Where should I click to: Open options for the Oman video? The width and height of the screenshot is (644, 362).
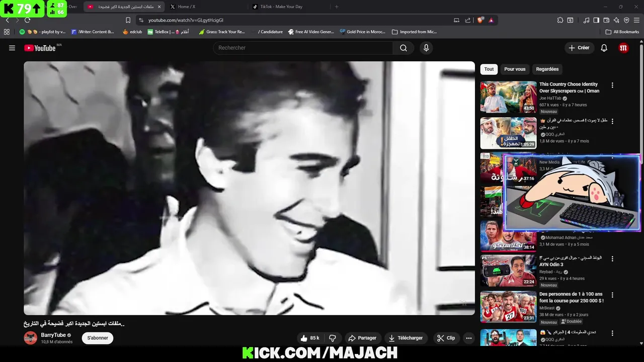612,85
